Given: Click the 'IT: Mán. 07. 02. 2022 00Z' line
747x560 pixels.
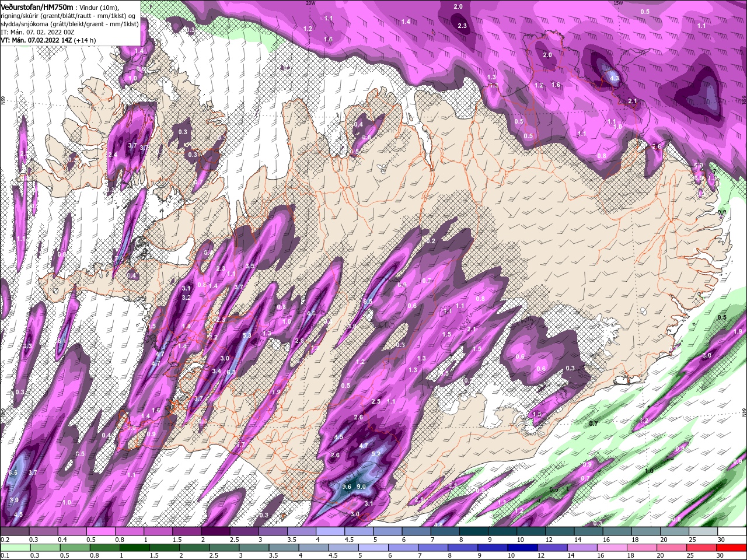Looking at the screenshot, I should [37, 32].
